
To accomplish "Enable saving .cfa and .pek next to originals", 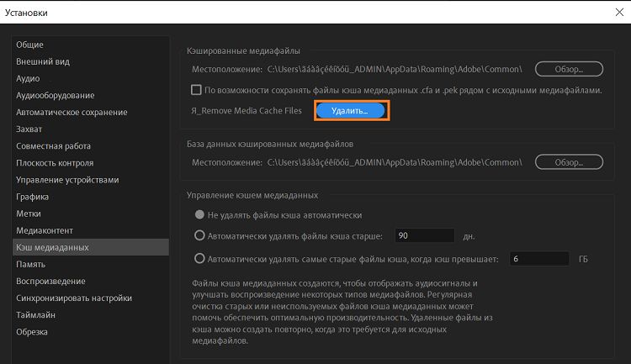I will tap(196, 90).
